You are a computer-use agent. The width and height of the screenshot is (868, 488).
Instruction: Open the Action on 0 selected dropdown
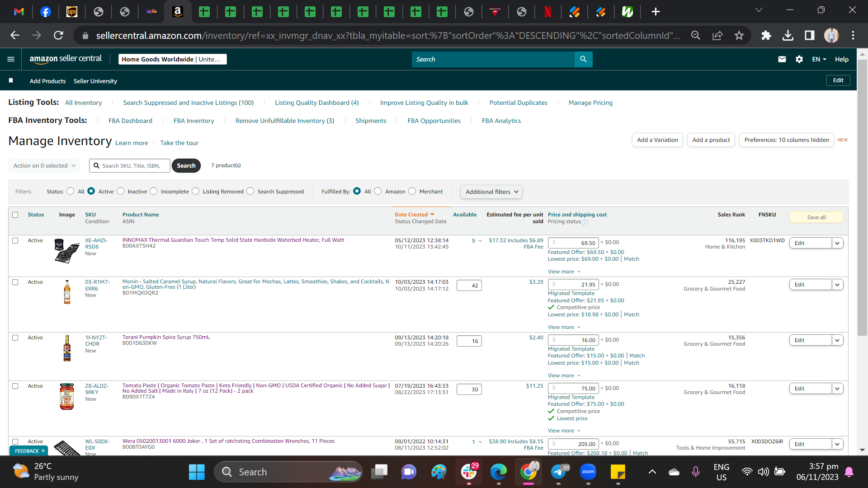pos(44,166)
